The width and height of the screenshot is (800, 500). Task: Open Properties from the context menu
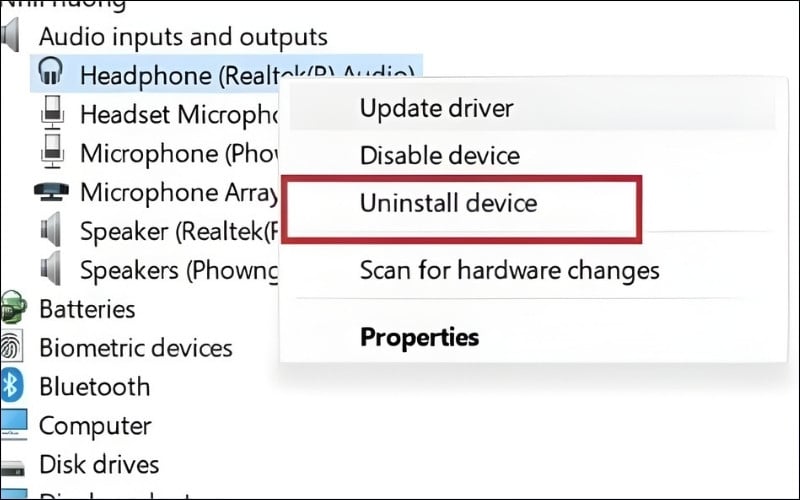pos(419,337)
